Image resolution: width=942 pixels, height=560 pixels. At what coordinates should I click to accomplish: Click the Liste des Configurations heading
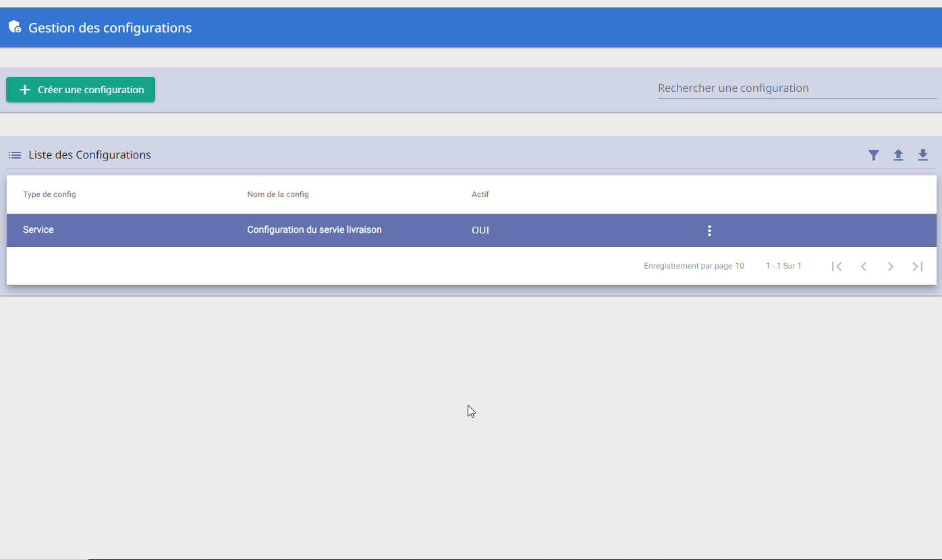click(90, 155)
